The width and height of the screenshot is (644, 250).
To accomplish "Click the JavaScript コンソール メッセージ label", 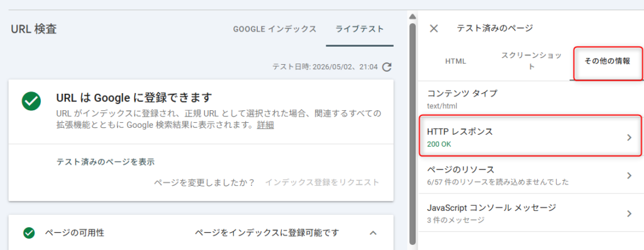I will click(492, 207).
